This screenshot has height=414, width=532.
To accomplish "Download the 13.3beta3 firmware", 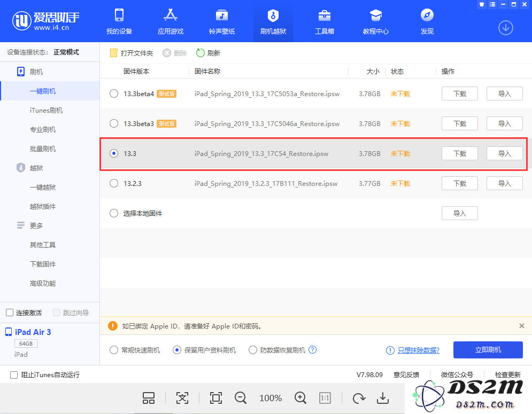I will point(460,123).
